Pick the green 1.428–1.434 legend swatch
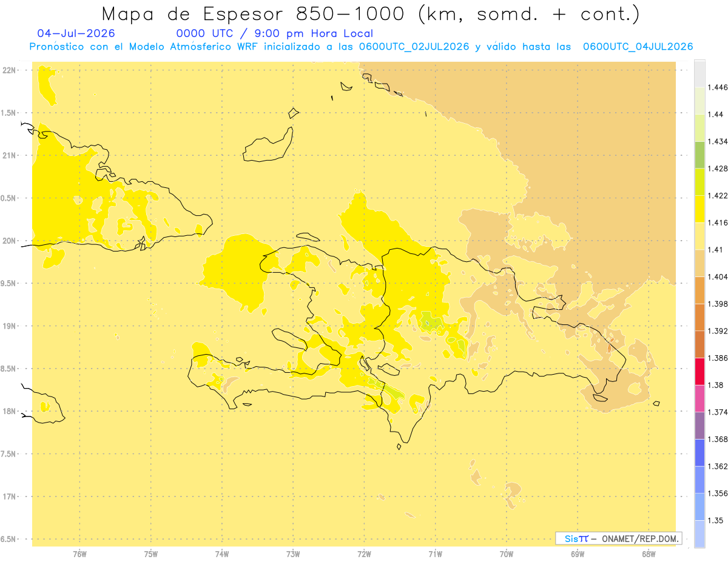Viewport: 728px width, 562px height. (699, 155)
